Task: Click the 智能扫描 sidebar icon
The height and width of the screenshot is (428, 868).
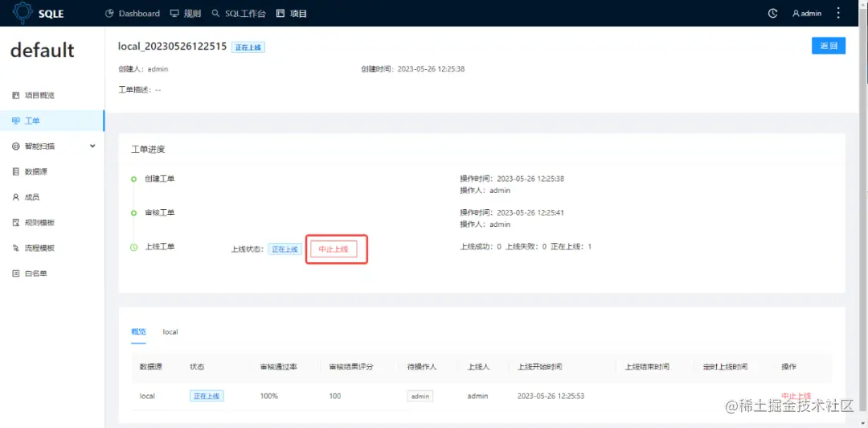Action: pos(15,146)
